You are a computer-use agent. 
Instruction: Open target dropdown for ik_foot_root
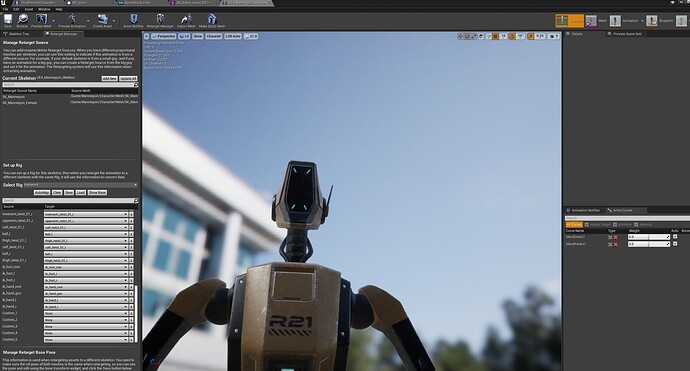click(86, 267)
